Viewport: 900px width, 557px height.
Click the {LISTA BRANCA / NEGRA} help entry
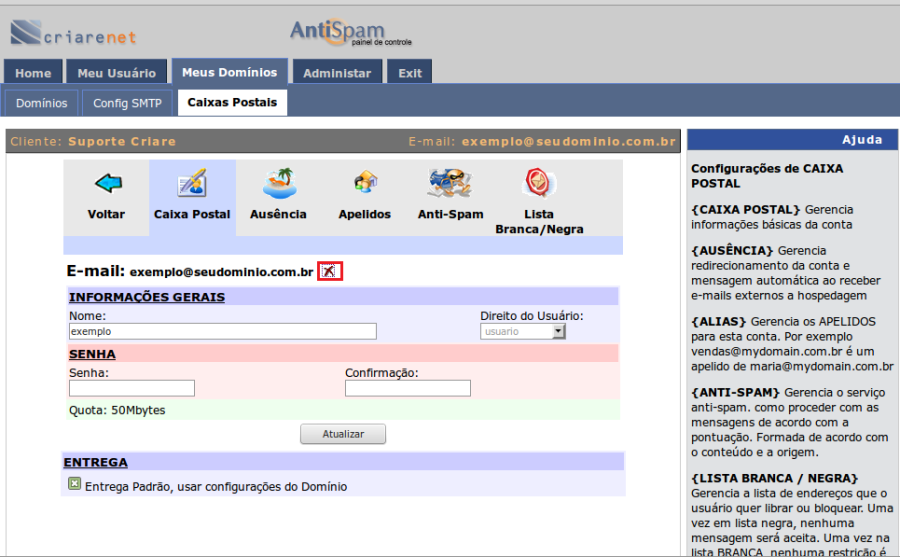(x=774, y=478)
